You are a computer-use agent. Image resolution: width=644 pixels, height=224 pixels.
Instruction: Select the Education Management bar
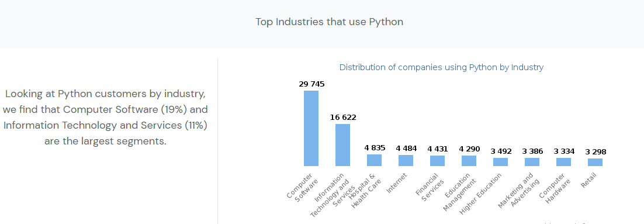tap(469, 161)
